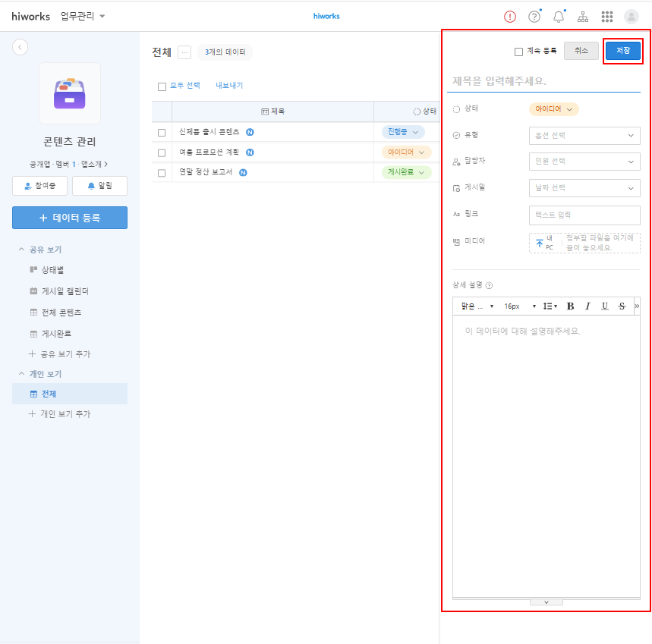
Task: Click the title input field
Action: tap(546, 80)
